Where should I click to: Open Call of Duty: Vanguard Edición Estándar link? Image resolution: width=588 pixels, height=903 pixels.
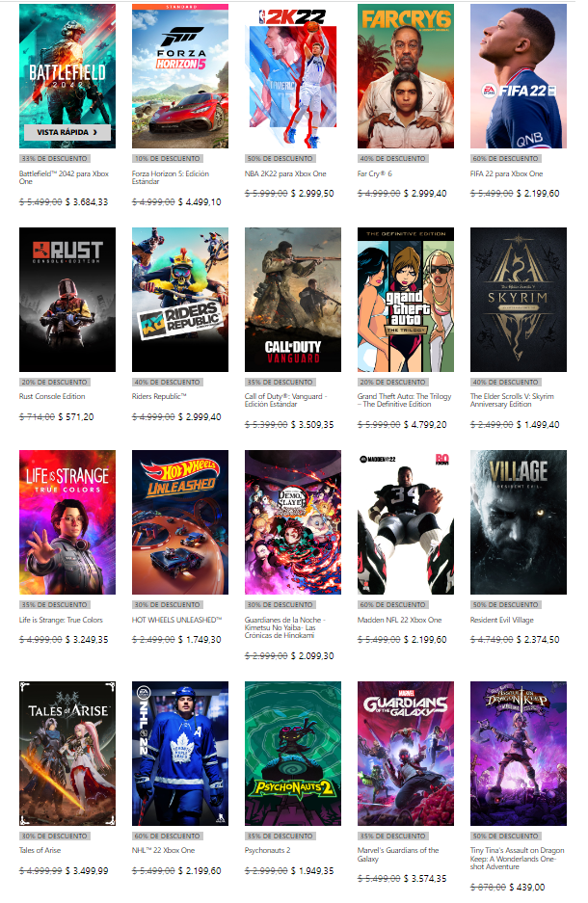coord(286,400)
